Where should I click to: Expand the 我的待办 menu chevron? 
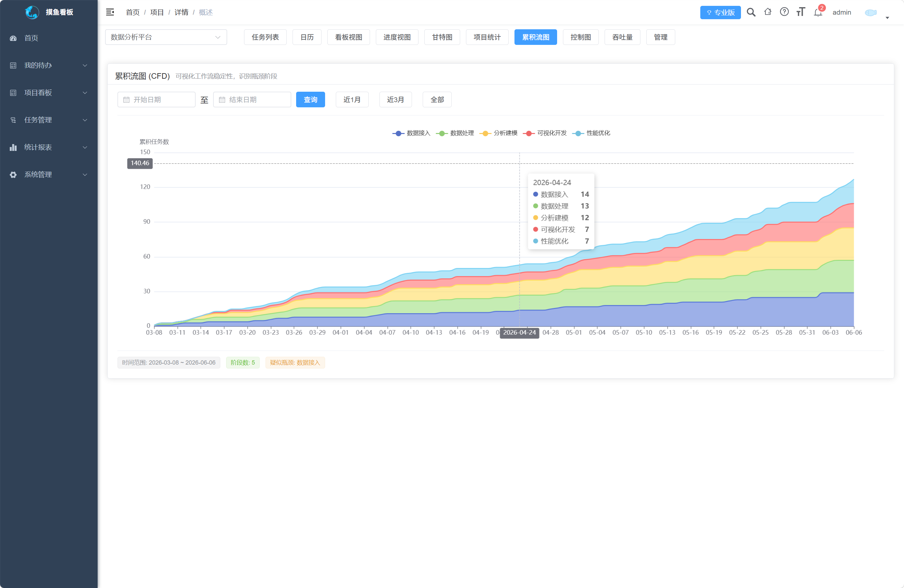tap(85, 65)
